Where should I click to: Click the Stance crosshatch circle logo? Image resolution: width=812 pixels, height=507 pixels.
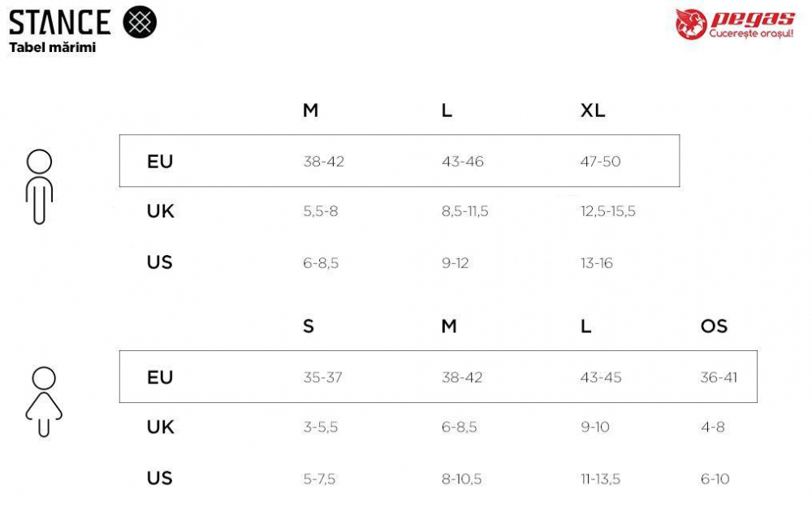coord(139,22)
